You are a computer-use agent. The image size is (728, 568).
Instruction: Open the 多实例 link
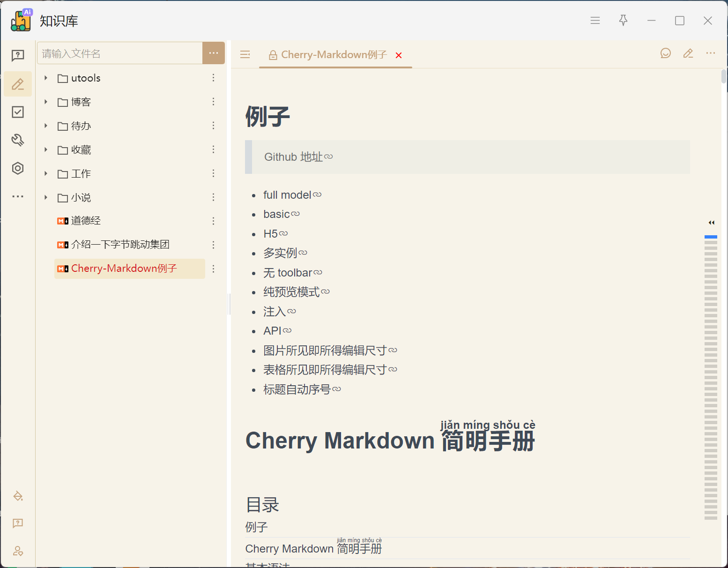tap(285, 253)
